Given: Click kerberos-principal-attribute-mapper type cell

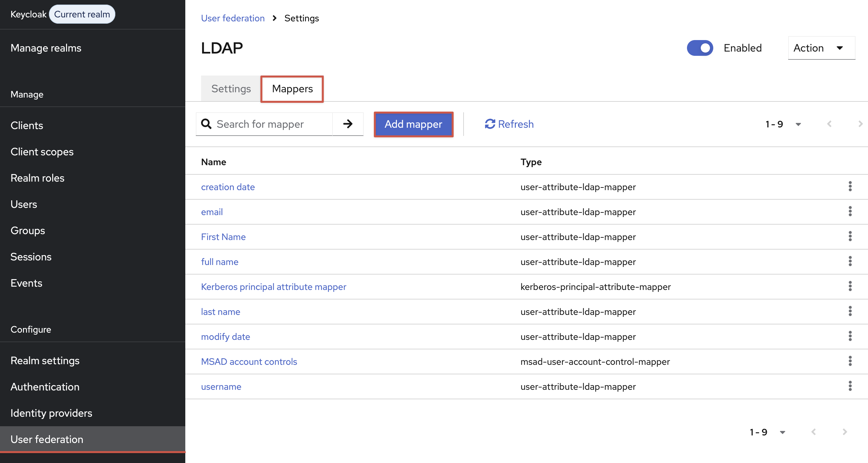Looking at the screenshot, I should point(595,287).
